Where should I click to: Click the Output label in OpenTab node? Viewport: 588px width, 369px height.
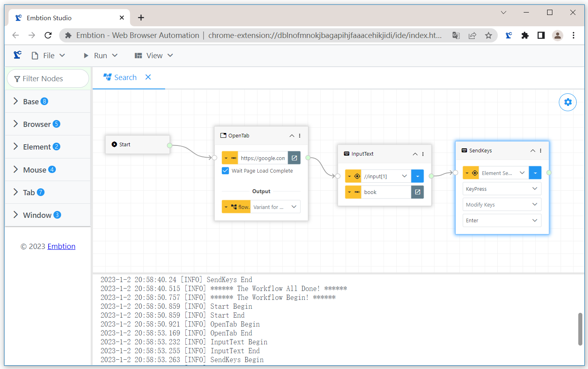click(261, 191)
